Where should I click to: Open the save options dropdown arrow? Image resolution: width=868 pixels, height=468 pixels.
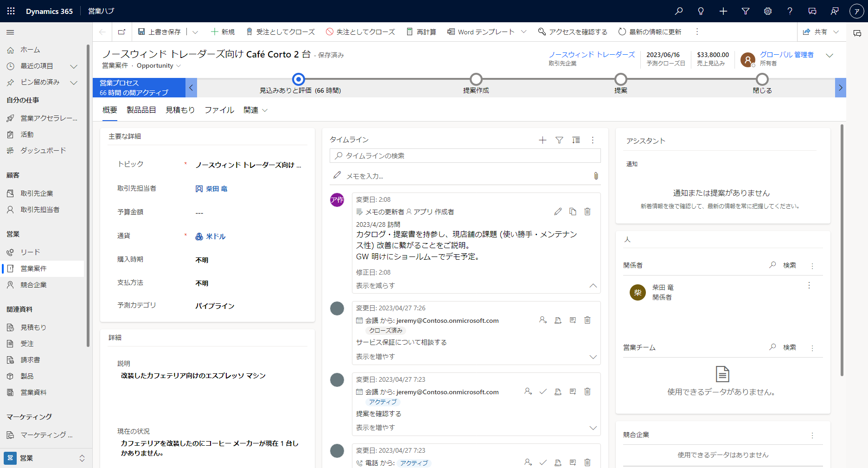pos(195,32)
